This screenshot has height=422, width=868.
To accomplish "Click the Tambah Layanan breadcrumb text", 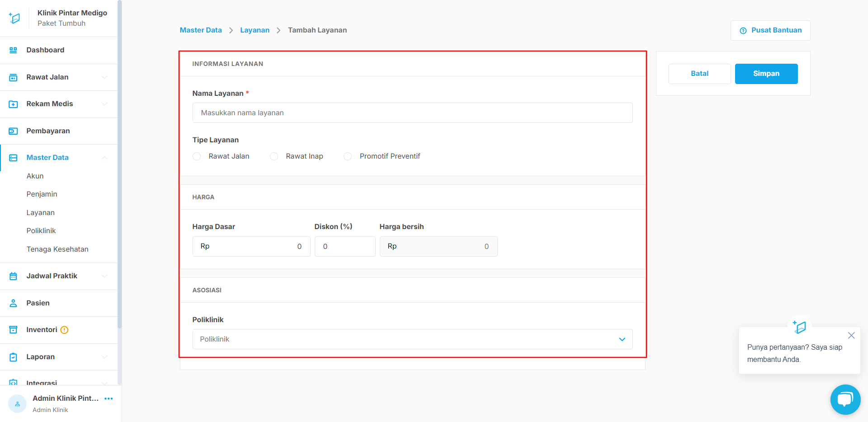I will (x=317, y=30).
